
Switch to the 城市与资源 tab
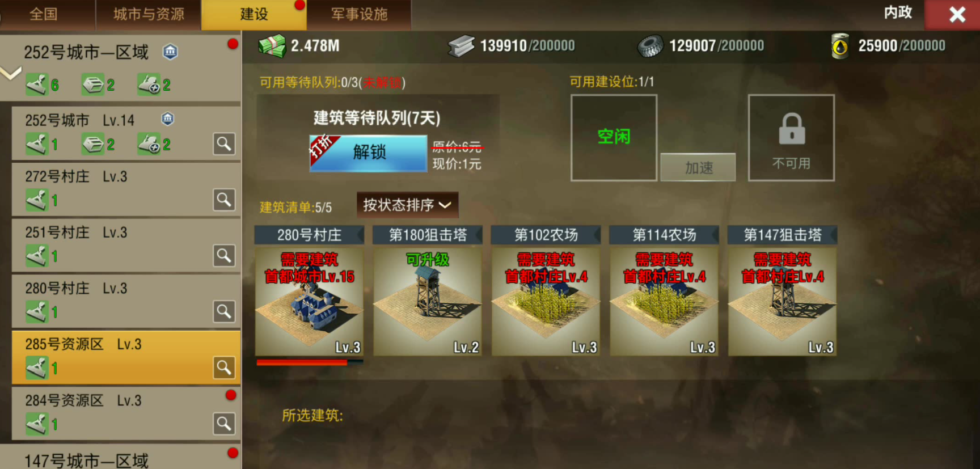point(149,14)
